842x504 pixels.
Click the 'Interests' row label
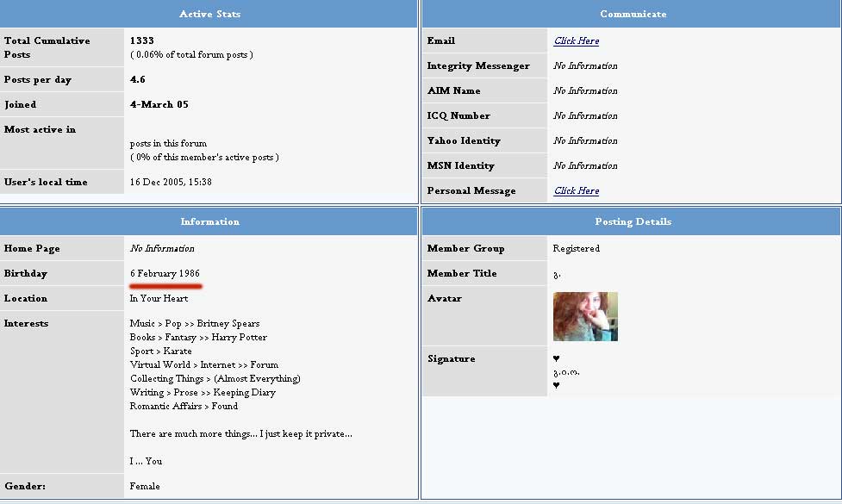(x=26, y=323)
